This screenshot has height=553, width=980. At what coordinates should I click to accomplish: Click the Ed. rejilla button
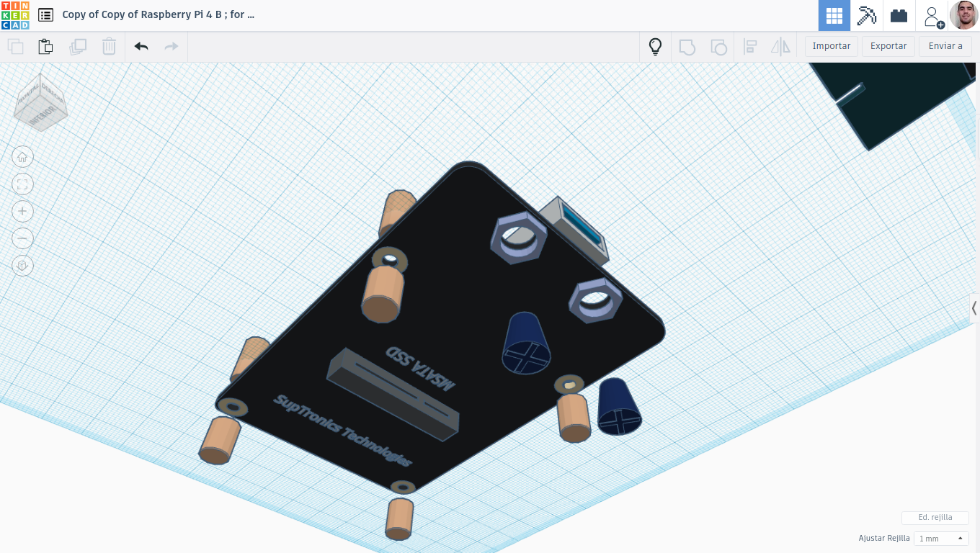pyautogui.click(x=935, y=518)
